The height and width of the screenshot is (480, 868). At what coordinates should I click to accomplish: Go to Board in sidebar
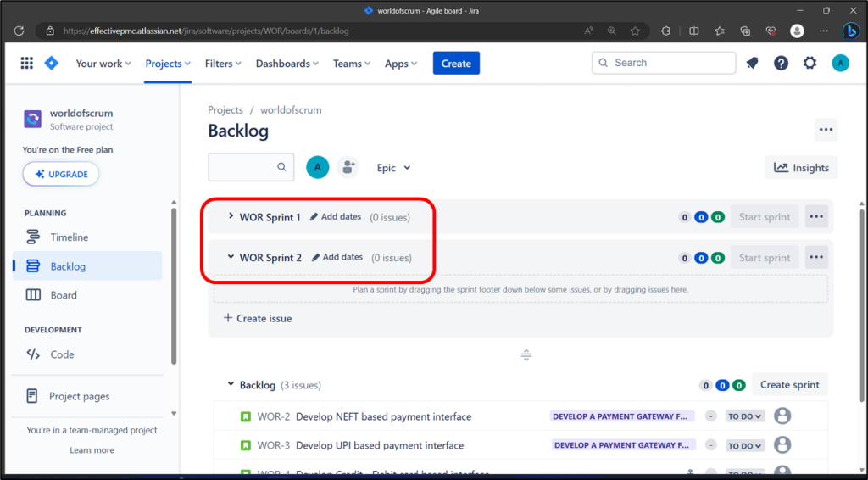pyautogui.click(x=87, y=295)
